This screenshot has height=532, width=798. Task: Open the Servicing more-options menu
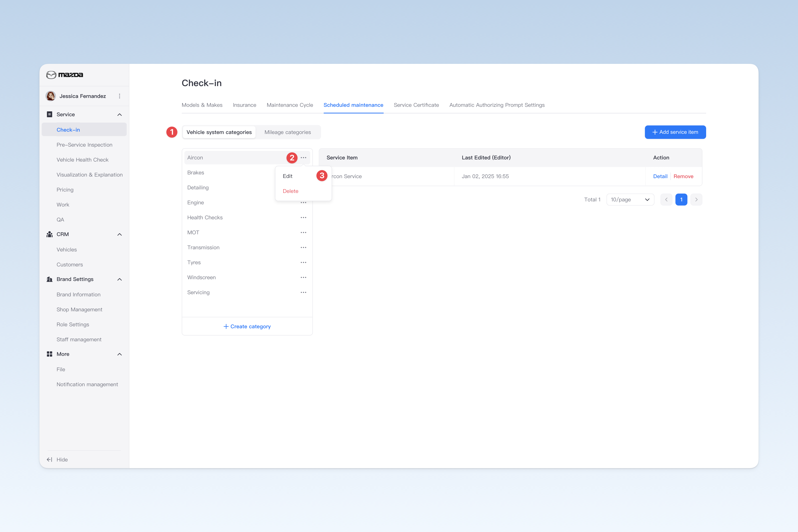[303, 292]
